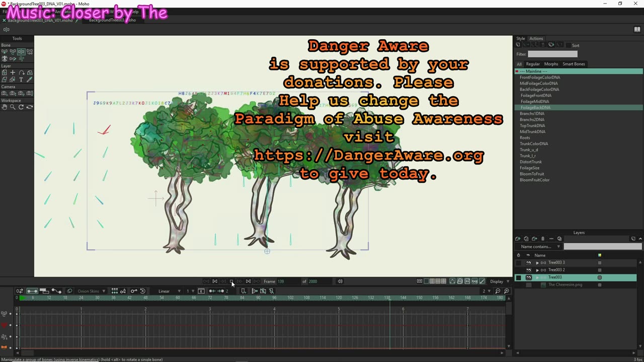Toggle the audio mute speaker icon

pyautogui.click(x=340, y=282)
